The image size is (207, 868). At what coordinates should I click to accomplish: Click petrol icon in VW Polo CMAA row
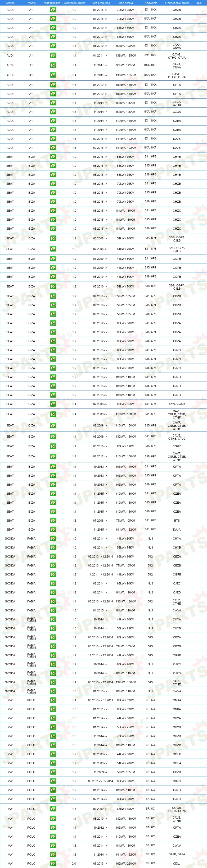tap(53, 700)
